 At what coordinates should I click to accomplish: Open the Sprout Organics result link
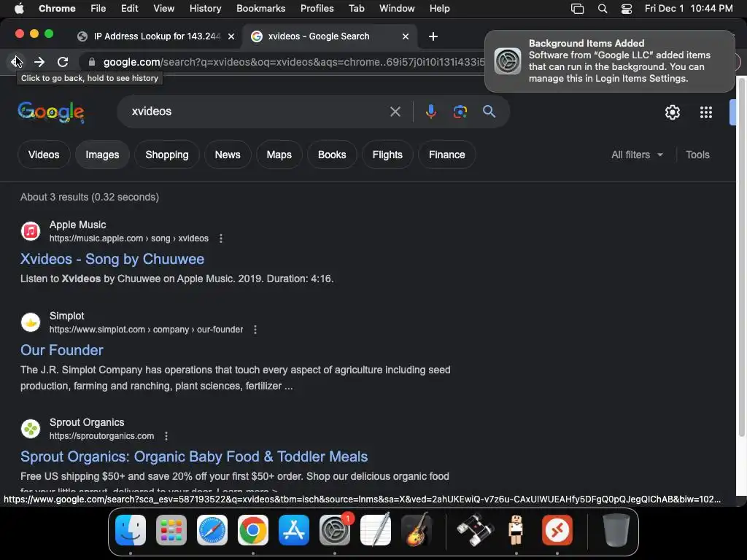194,456
